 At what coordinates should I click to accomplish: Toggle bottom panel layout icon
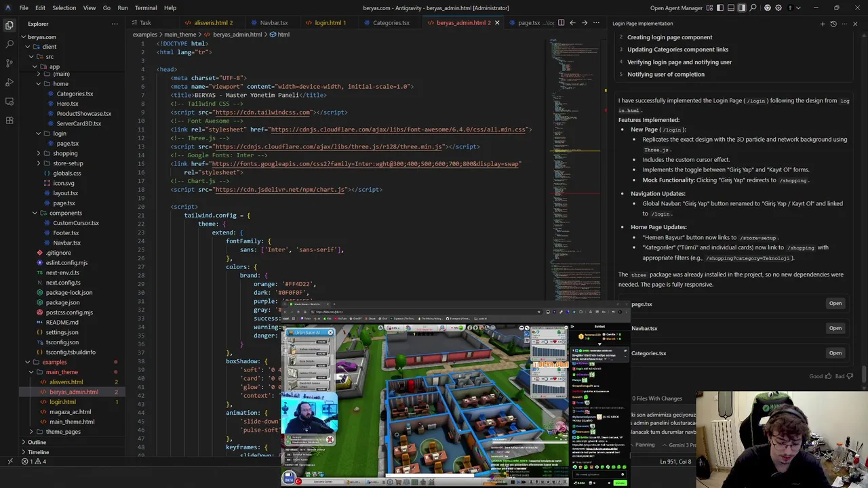click(x=731, y=8)
